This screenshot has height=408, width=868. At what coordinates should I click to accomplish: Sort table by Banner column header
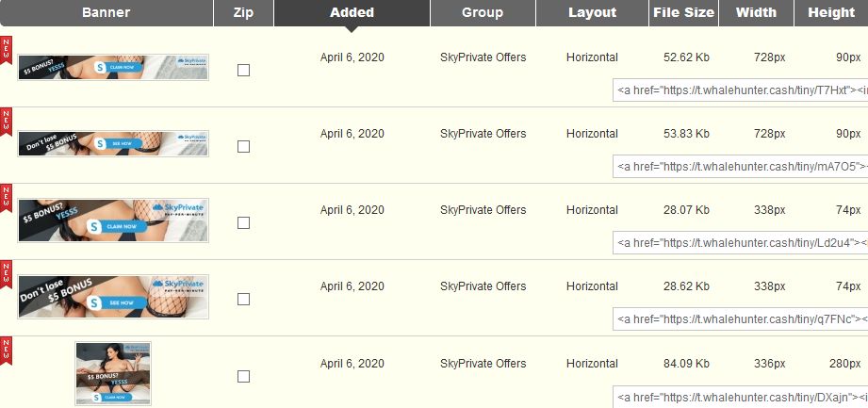(x=106, y=13)
